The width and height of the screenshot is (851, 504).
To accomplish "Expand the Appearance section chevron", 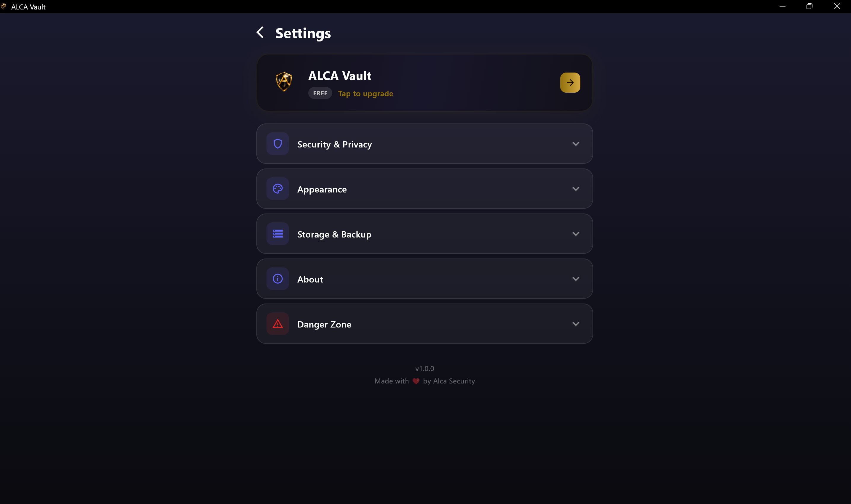I will tap(575, 189).
